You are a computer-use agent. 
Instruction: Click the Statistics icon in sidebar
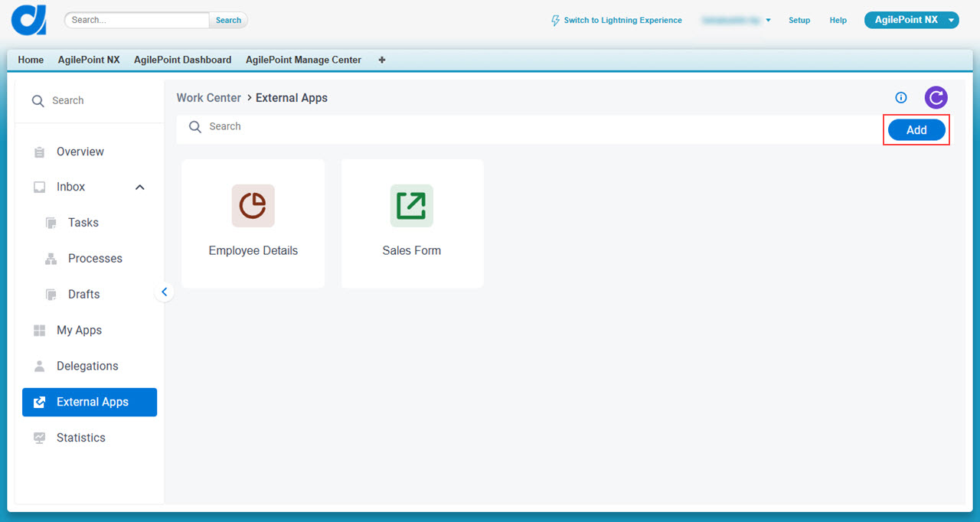coord(40,438)
